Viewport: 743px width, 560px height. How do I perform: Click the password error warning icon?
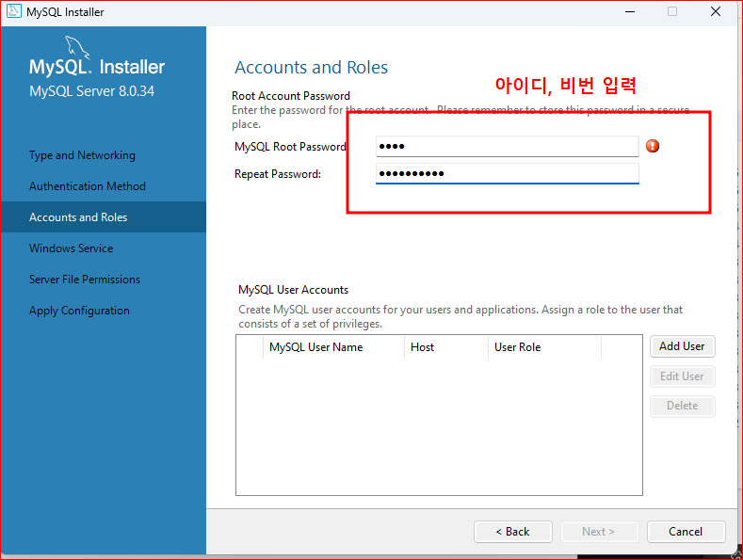[653, 146]
